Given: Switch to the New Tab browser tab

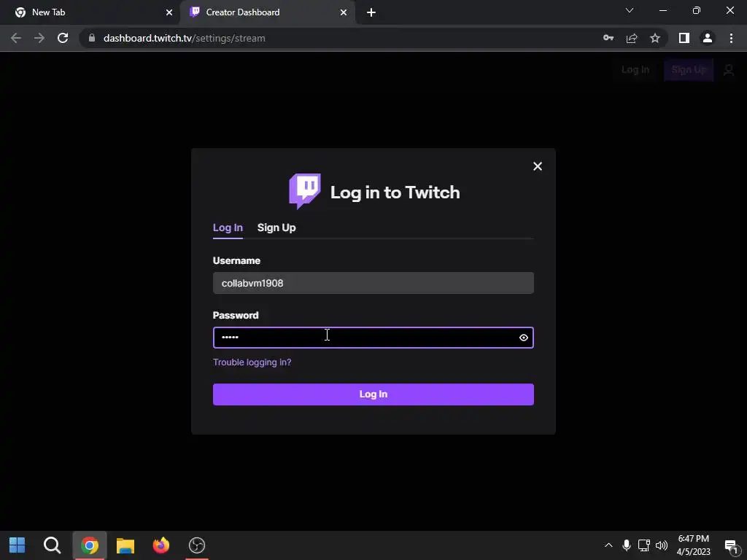Looking at the screenshot, I should 90,12.
